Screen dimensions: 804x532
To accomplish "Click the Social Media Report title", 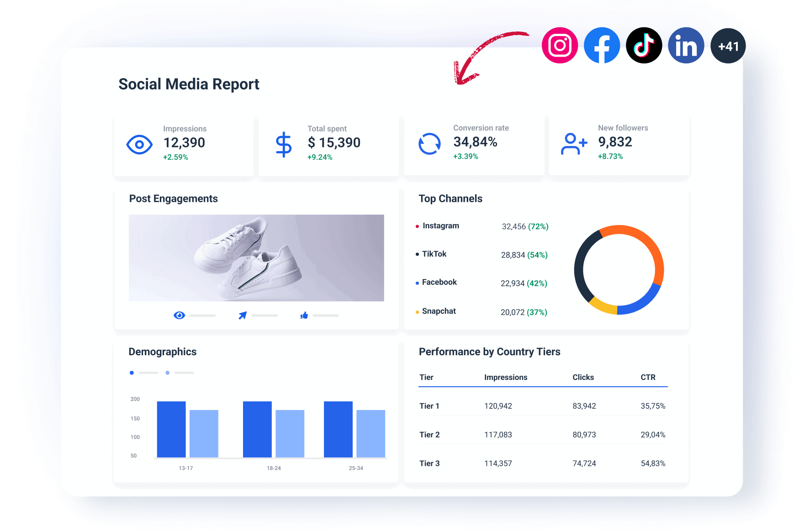I will point(189,84).
